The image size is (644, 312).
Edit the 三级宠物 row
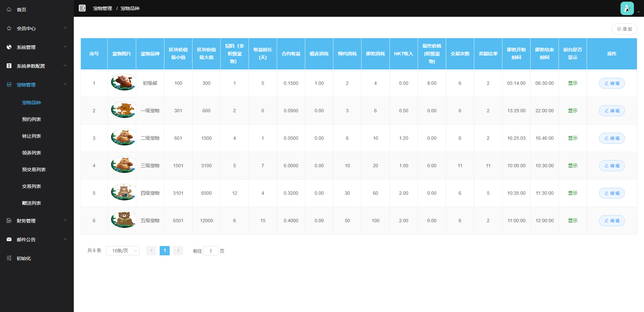coord(612,166)
